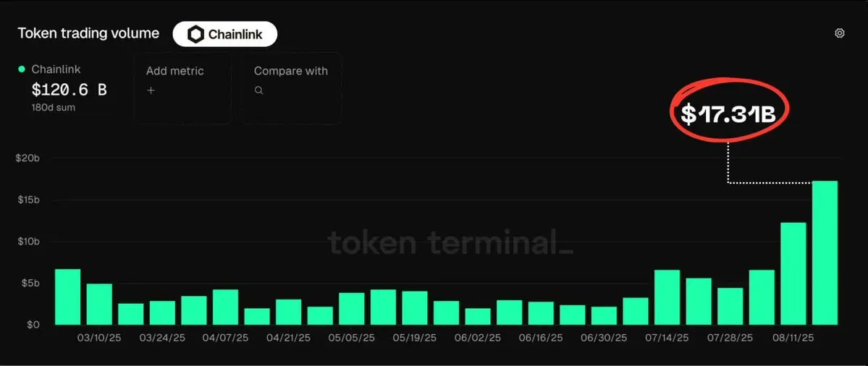The height and width of the screenshot is (366, 868).
Task: Click the Token trading volume title
Action: (x=88, y=33)
